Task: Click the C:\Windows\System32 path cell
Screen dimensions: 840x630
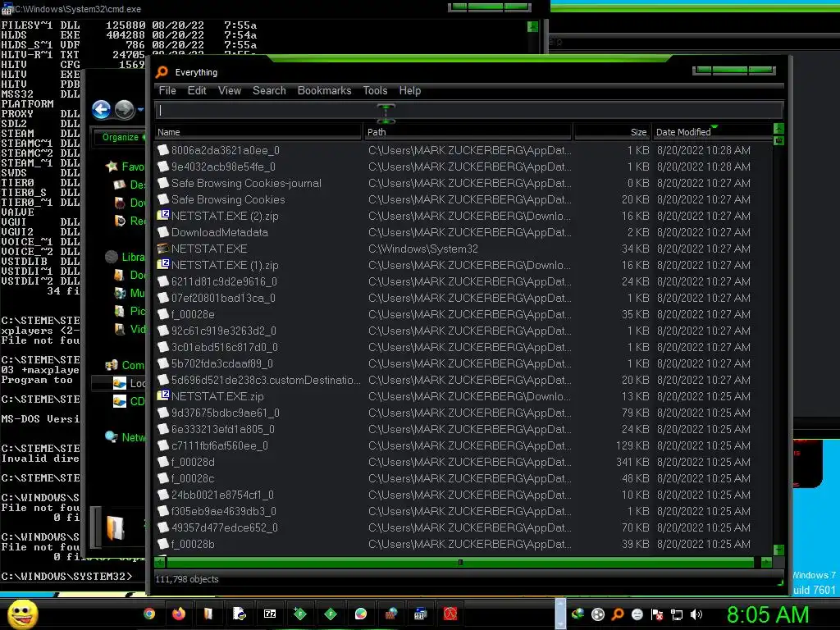Action: pos(422,249)
